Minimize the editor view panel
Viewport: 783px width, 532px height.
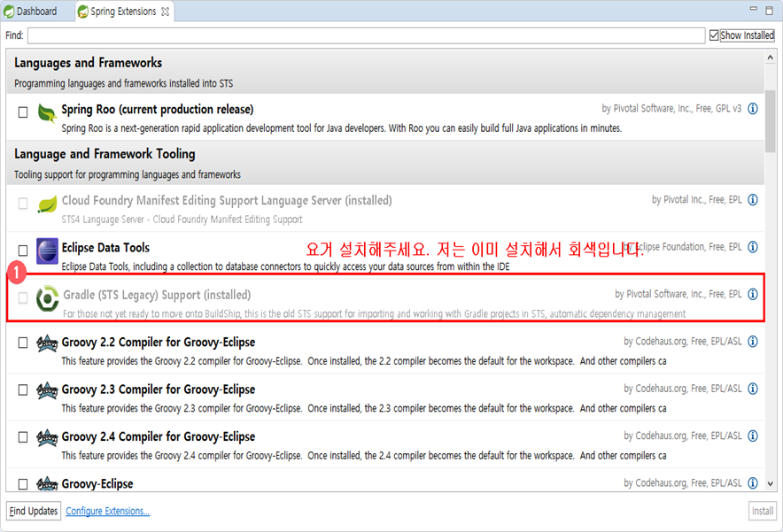click(x=754, y=9)
